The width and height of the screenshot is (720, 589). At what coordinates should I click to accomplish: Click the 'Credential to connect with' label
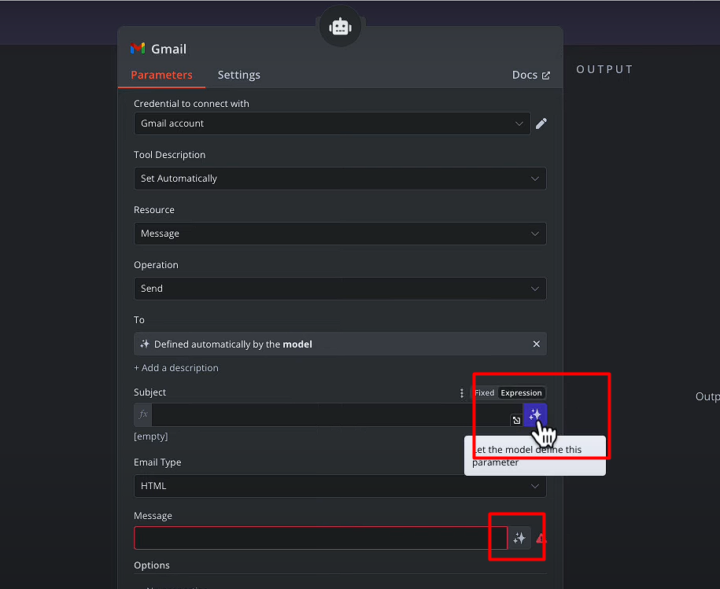click(191, 104)
